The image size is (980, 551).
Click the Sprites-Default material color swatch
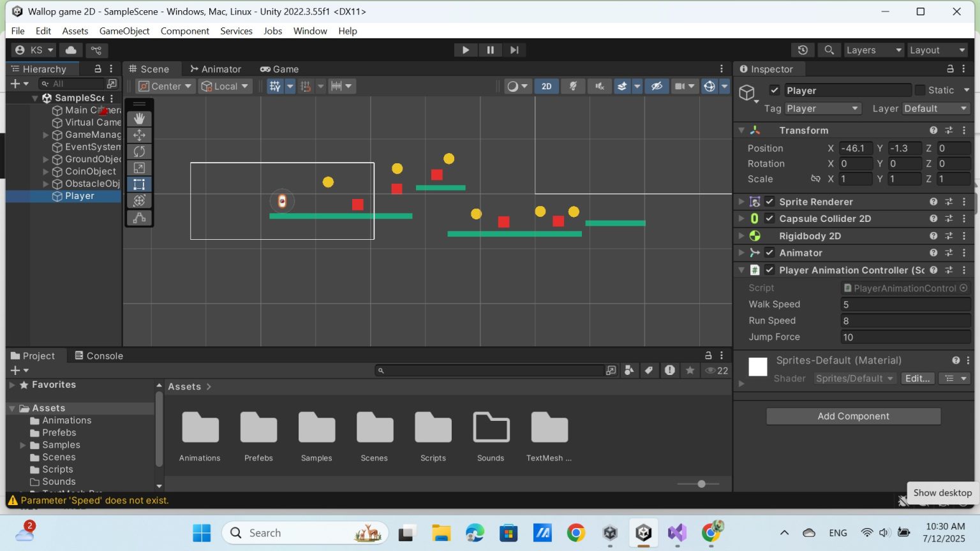(x=757, y=367)
